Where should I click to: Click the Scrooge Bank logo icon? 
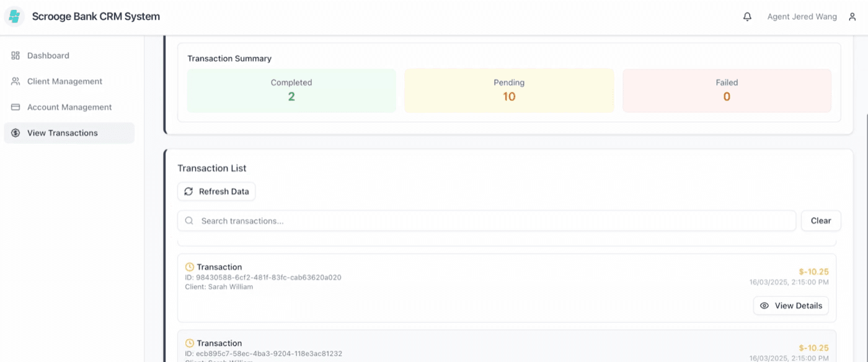pos(15,17)
